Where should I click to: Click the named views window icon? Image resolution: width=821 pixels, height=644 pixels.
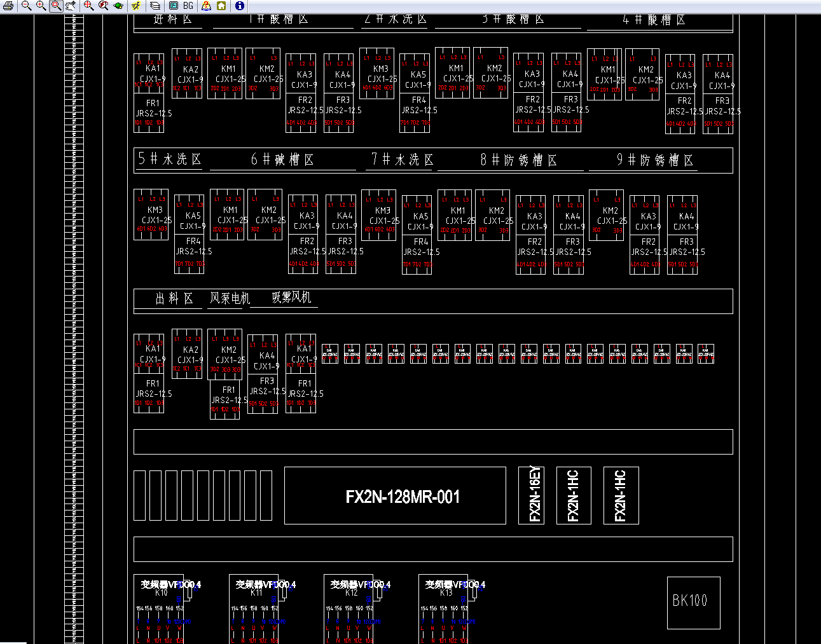point(173,6)
